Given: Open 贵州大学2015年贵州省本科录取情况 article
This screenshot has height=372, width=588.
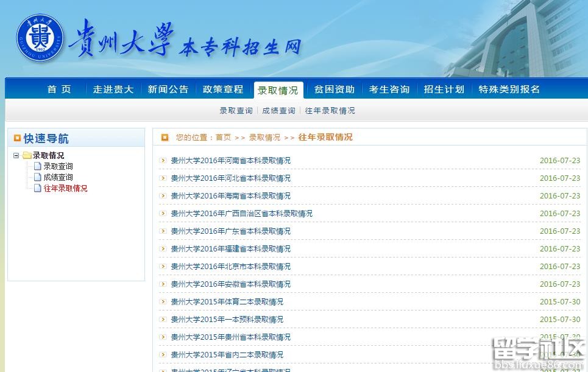Looking at the screenshot, I should tap(230, 337).
